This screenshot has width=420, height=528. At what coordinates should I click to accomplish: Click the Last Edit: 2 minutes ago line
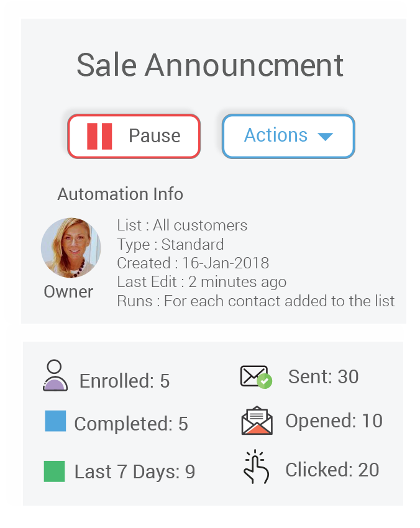point(202,282)
